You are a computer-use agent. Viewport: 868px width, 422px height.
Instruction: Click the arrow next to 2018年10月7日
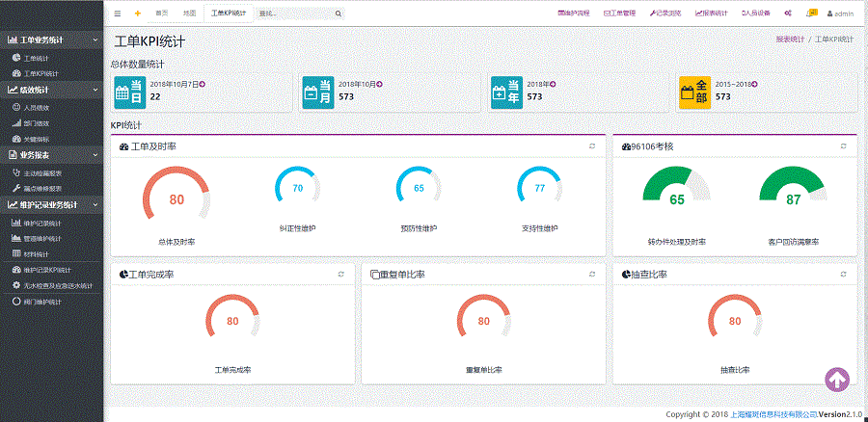(202, 85)
